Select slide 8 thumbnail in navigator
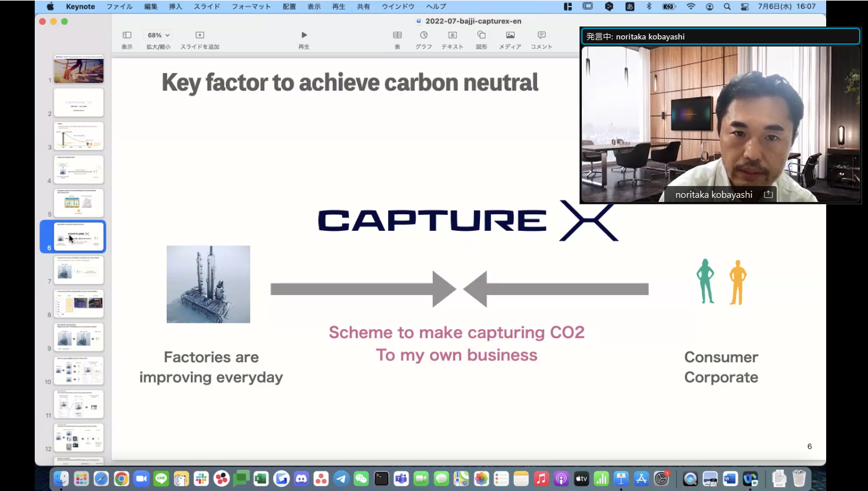 79,303
